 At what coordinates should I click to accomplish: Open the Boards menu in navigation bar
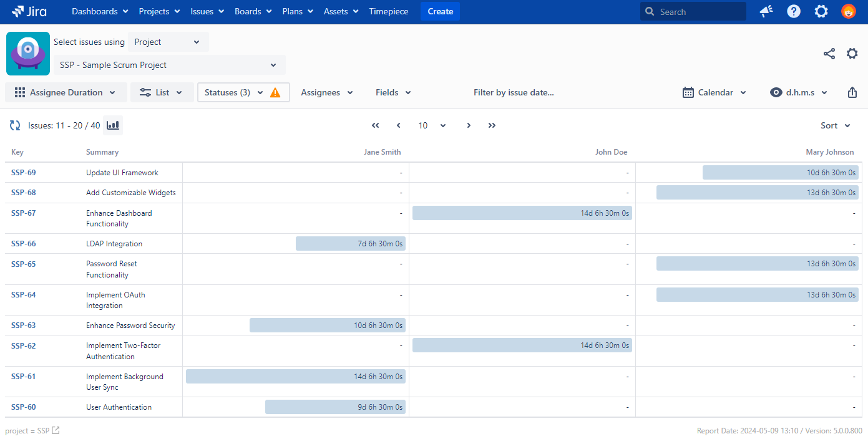[x=253, y=11]
